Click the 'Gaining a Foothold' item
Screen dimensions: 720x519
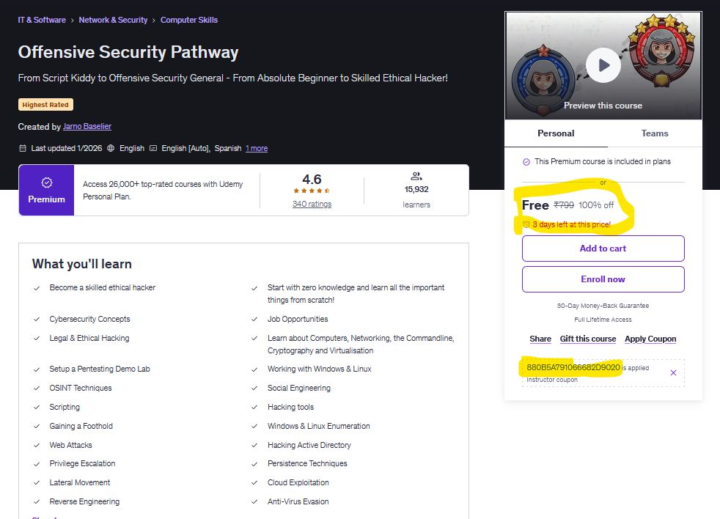pyautogui.click(x=81, y=426)
